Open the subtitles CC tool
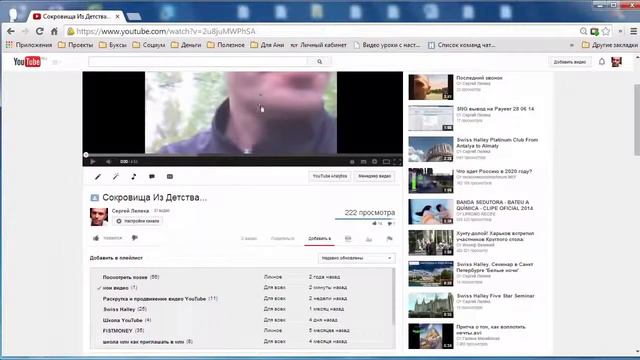The width and height of the screenshot is (640, 360). click(170, 176)
